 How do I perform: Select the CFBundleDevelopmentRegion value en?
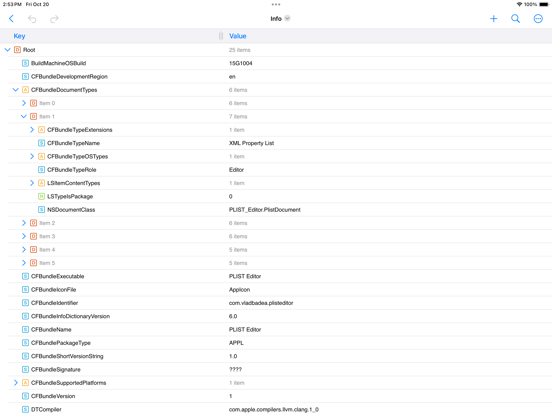(x=232, y=77)
